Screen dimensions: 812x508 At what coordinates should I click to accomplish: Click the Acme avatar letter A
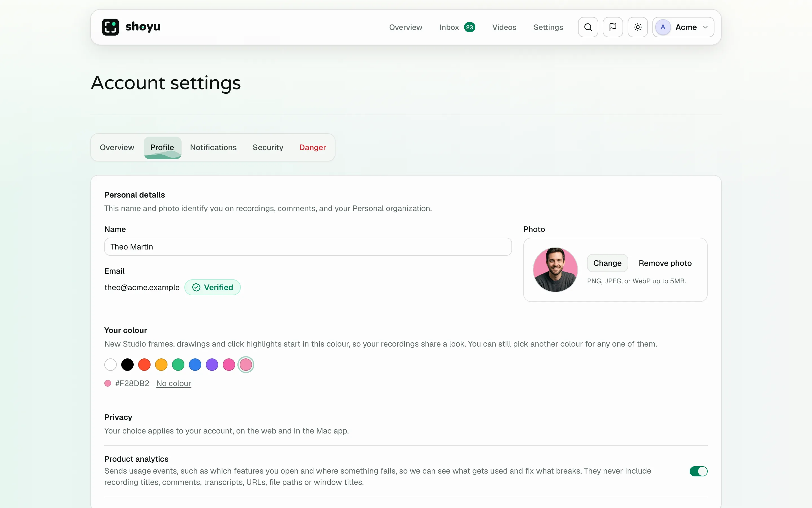tap(663, 27)
